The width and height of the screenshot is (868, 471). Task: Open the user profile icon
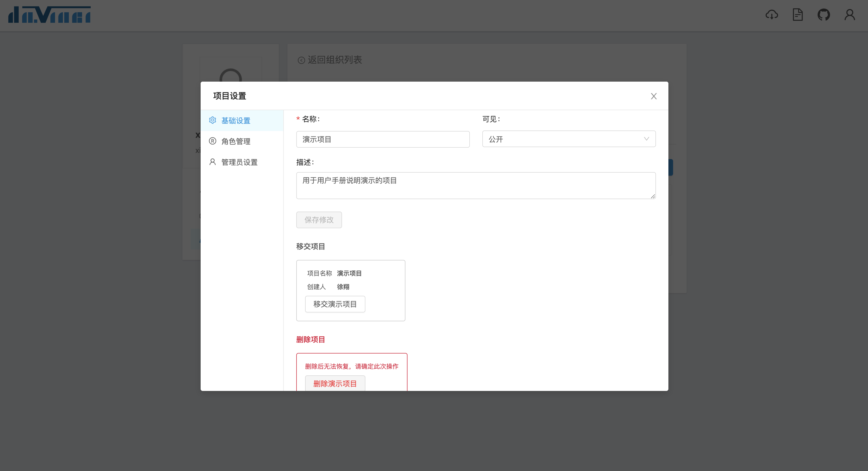tap(850, 15)
